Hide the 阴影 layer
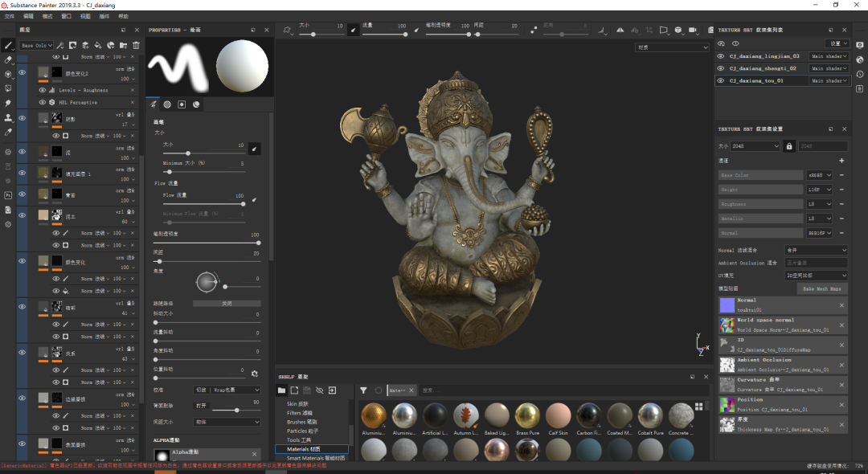868x474 pixels. [x=23, y=118]
